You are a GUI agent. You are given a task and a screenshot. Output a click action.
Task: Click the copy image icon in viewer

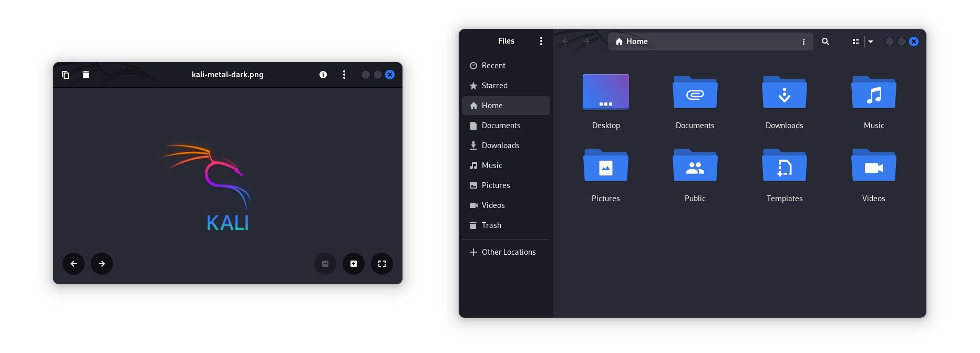click(x=65, y=75)
